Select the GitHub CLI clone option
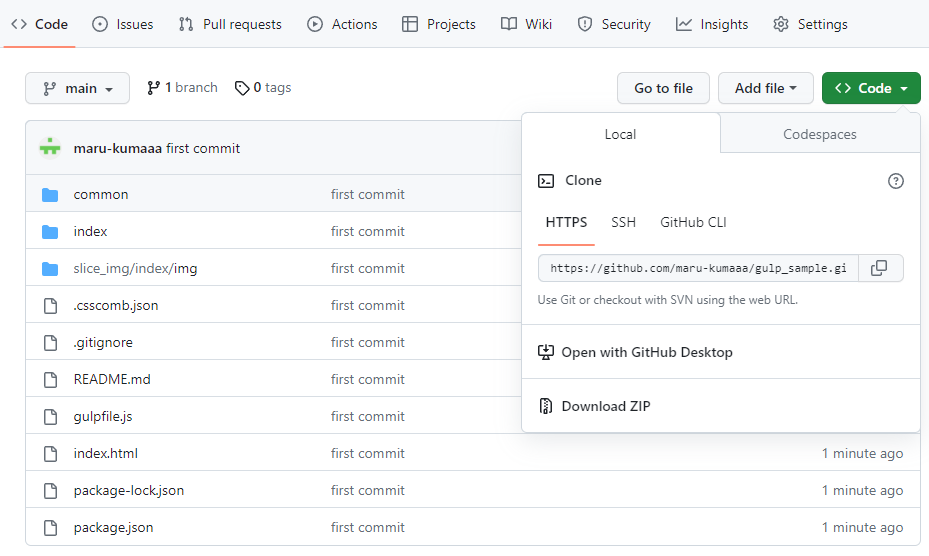Image resolution: width=929 pixels, height=556 pixels. (693, 222)
